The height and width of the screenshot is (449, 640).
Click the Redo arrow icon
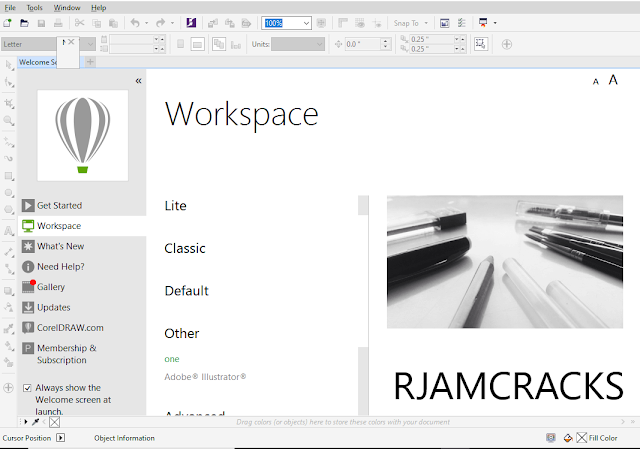point(160,23)
